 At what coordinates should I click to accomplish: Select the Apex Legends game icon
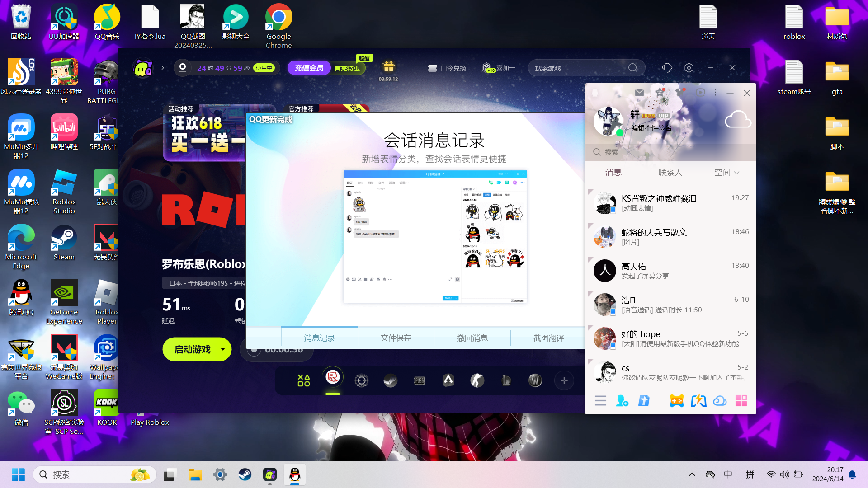coord(448,380)
